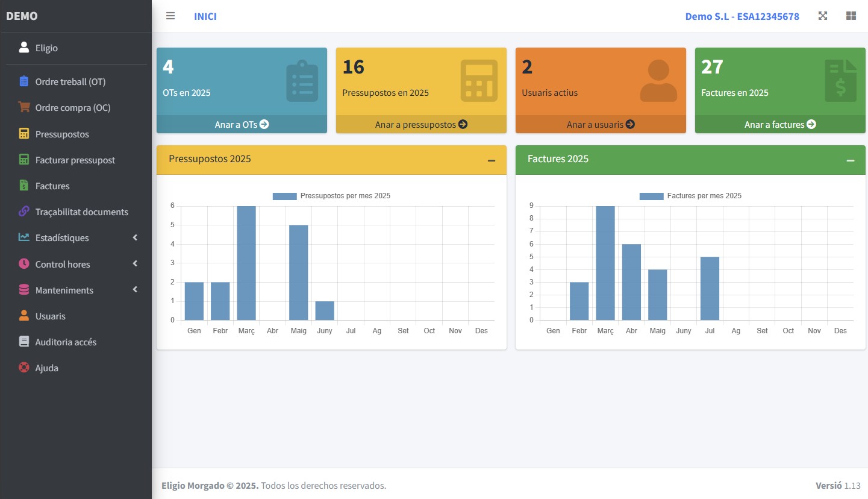Collapse the Factures 2025 panel
Viewport: 868px width, 499px height.
pyautogui.click(x=851, y=160)
